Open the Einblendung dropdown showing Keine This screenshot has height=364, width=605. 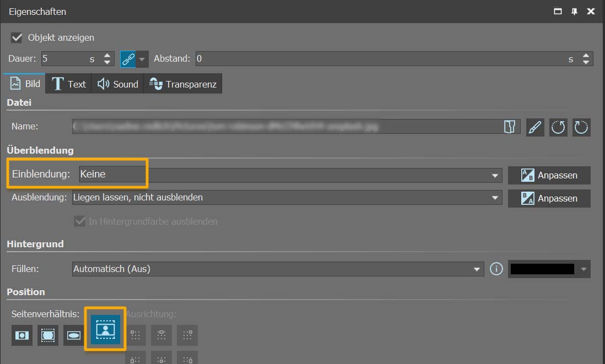pos(287,175)
